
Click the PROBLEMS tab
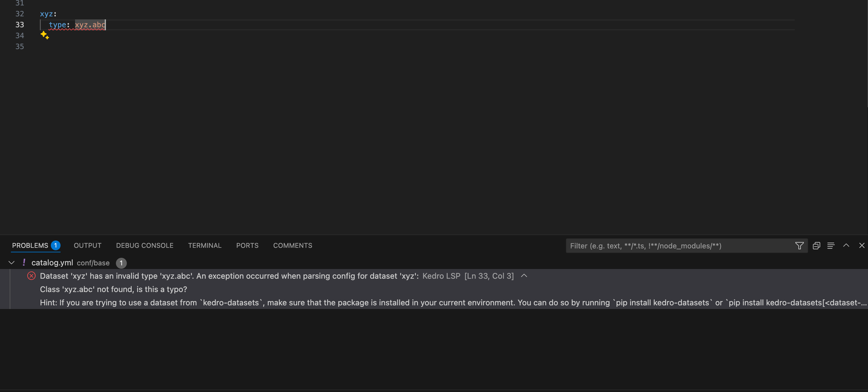(x=30, y=246)
